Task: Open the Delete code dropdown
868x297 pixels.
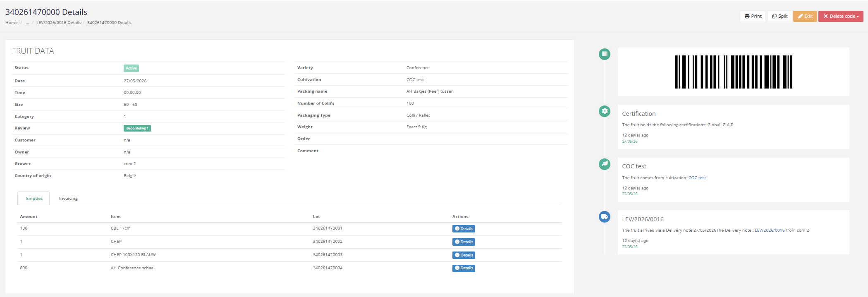Action: click(x=841, y=16)
